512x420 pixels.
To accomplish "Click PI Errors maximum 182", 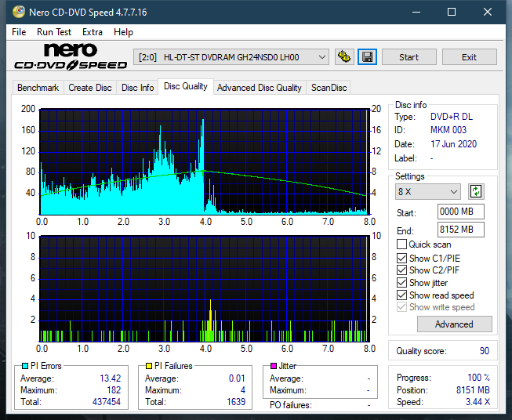I will pos(114,390).
